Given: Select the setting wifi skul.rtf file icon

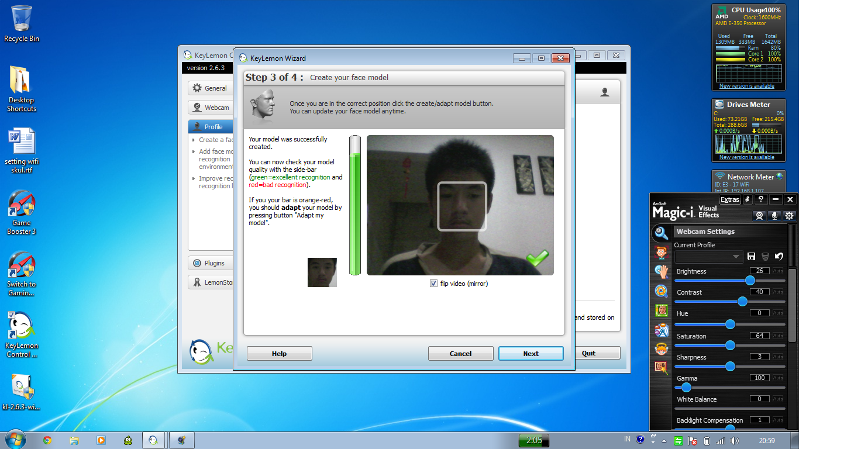Looking at the screenshot, I should tap(22, 150).
